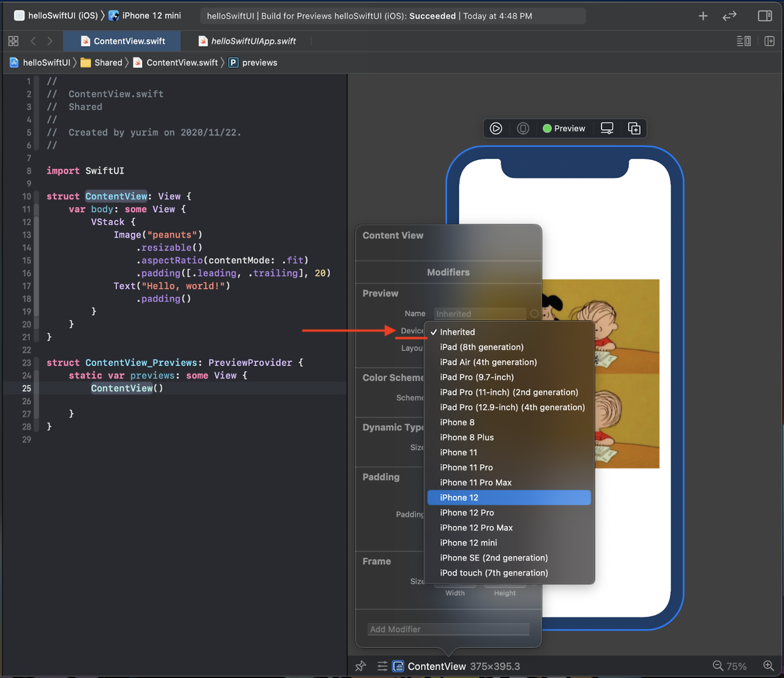
Task: Open the preview settings sliders icon
Action: coord(382,666)
